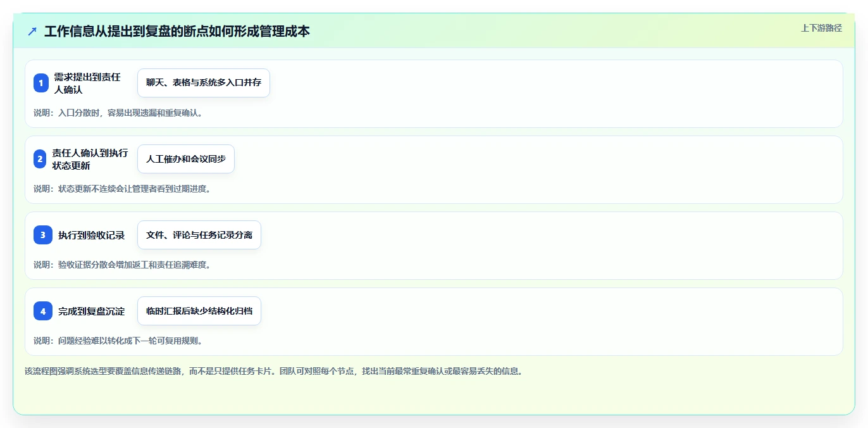The height and width of the screenshot is (428, 868).
Task: Click the 完成到复盘沉淀 step title
Action: tap(92, 311)
